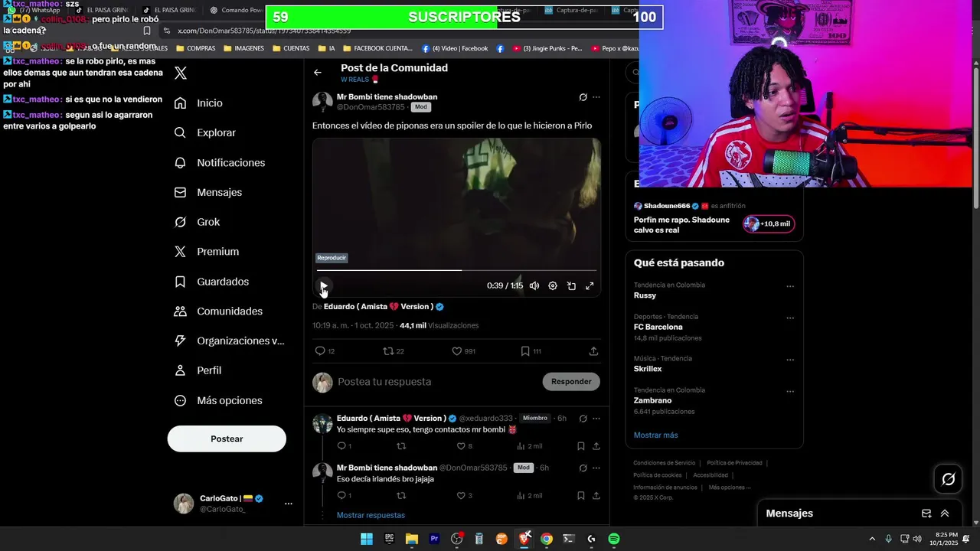The width and height of the screenshot is (980, 551).
Task: Open three-dot menu on Eduardo's reply
Action: point(596,419)
